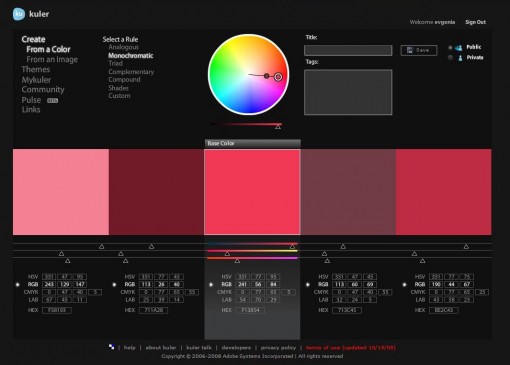Choose From an Image option
This screenshot has width=510, height=365.
(x=52, y=59)
